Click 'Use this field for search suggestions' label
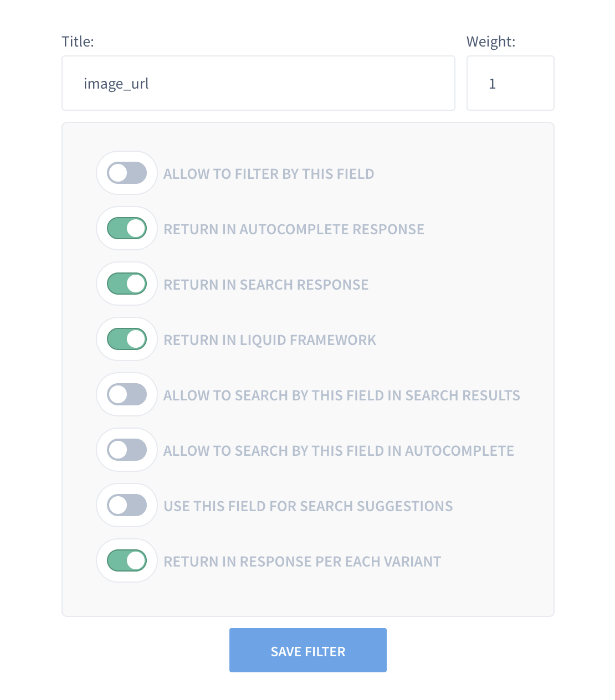The image size is (615, 700). pos(308,506)
